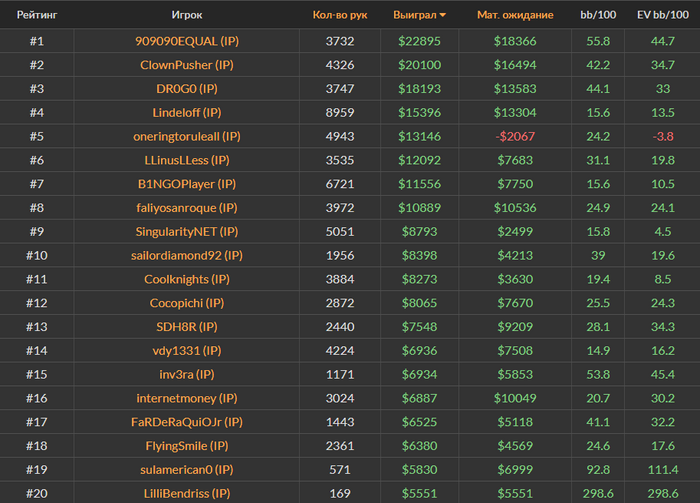View B1NGOPlayer (IP) details
This screenshot has width=700, height=503.
coord(187,184)
